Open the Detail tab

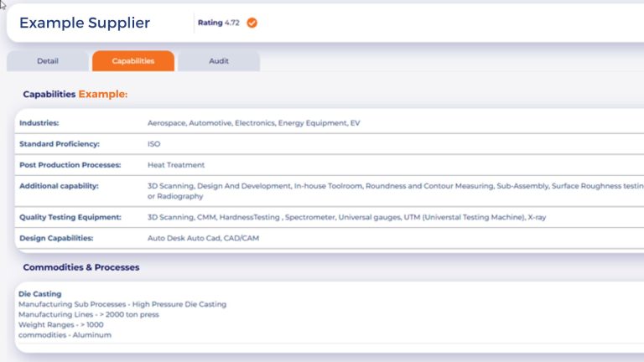tap(48, 61)
